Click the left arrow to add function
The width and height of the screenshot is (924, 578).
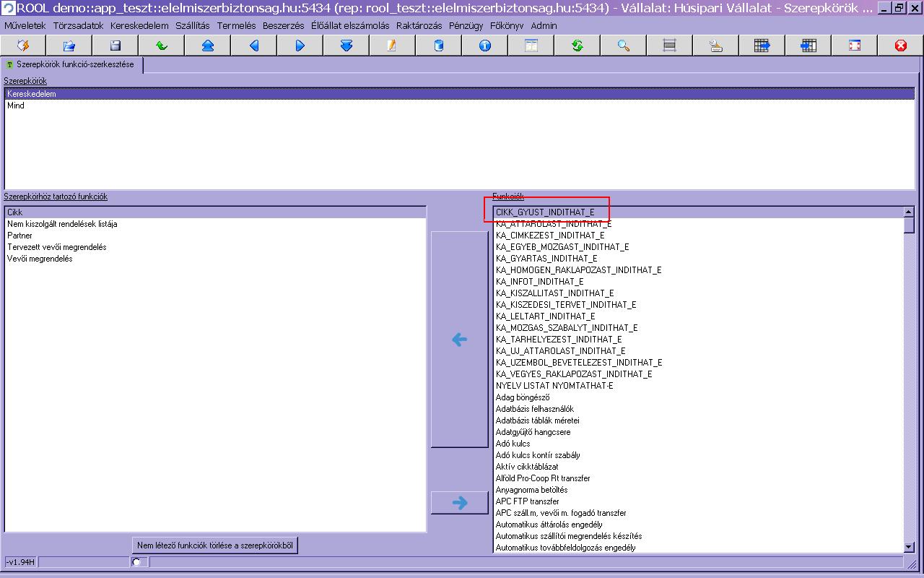460,340
